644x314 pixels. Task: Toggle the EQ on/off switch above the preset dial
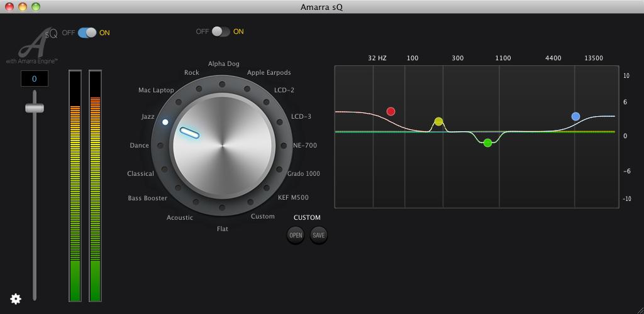[x=221, y=31]
